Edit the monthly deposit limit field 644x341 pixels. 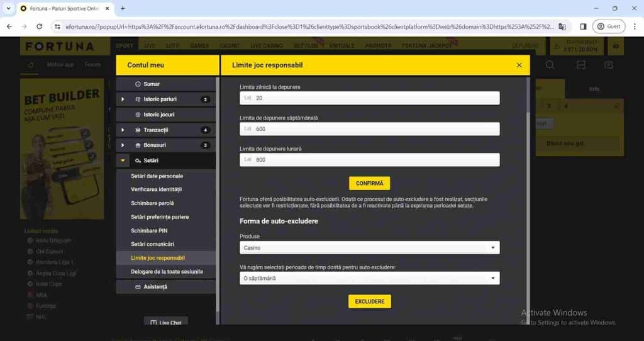tap(370, 160)
